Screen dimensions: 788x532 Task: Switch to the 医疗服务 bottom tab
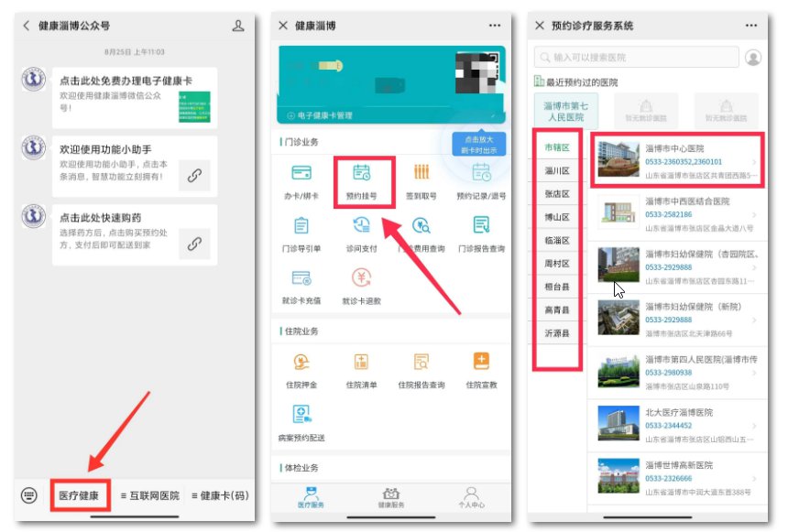point(312,497)
